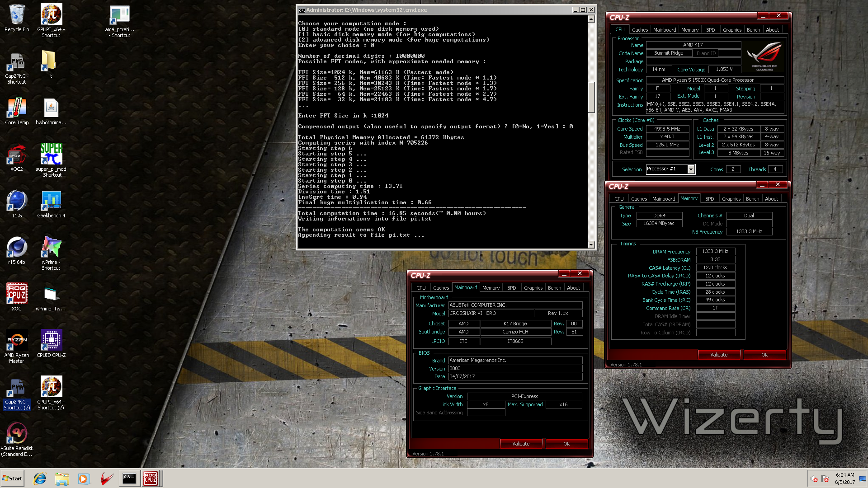This screenshot has height=488, width=868.
Task: Click NB Frequency 1333.3 MHz value
Action: coord(749,232)
